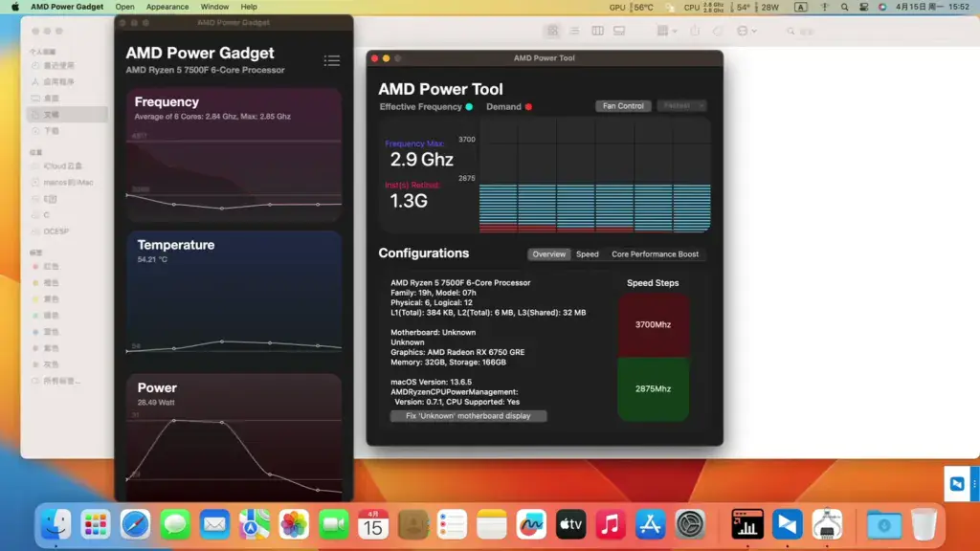Viewport: 980px width, 551px height.
Task: Open Freeform from the Dock
Action: point(531,524)
